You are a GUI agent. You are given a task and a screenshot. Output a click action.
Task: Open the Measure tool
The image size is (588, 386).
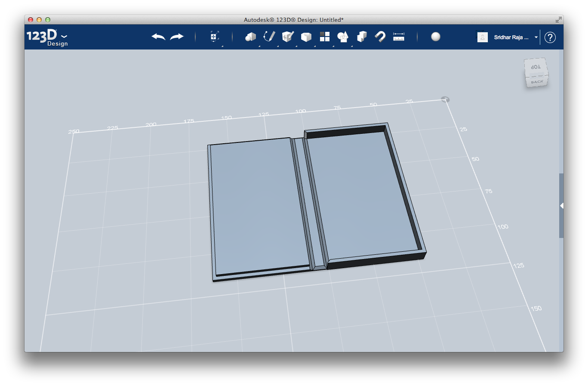398,37
